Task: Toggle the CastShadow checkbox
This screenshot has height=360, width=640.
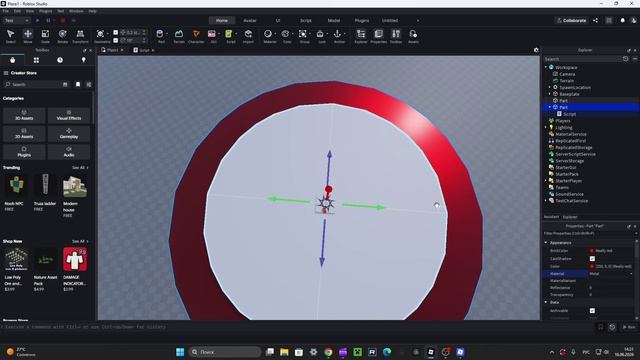Action: 592,258
